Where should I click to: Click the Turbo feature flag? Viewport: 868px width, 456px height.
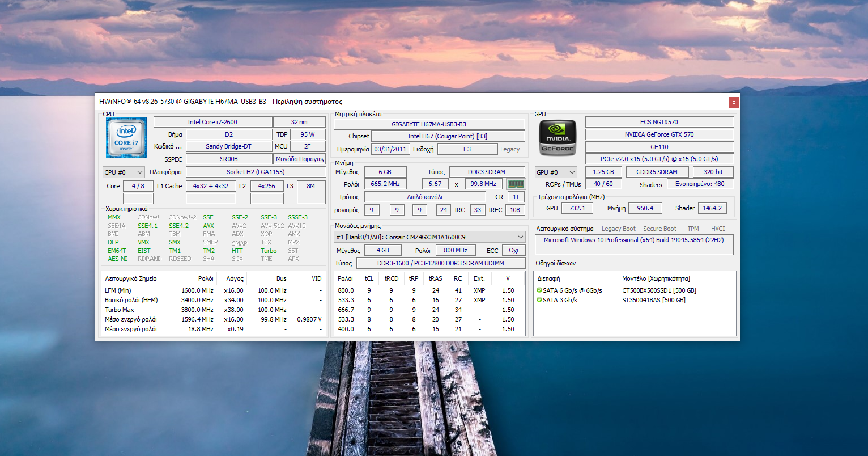point(269,251)
